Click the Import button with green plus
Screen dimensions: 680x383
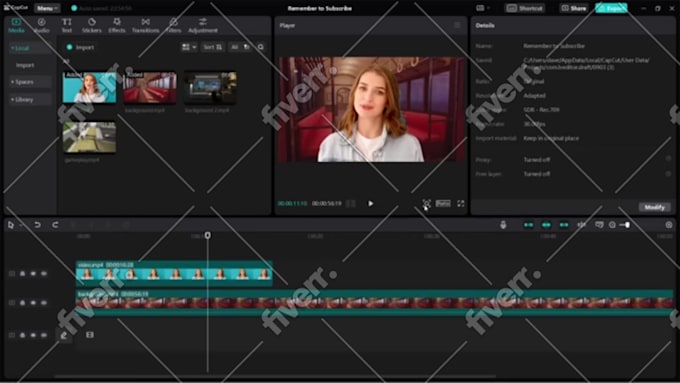pyautogui.click(x=80, y=47)
